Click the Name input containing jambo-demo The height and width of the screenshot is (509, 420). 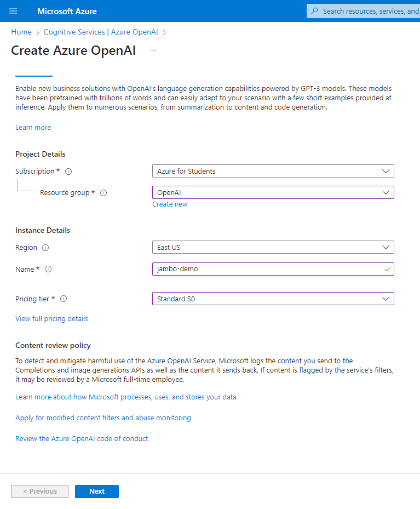click(x=263, y=269)
